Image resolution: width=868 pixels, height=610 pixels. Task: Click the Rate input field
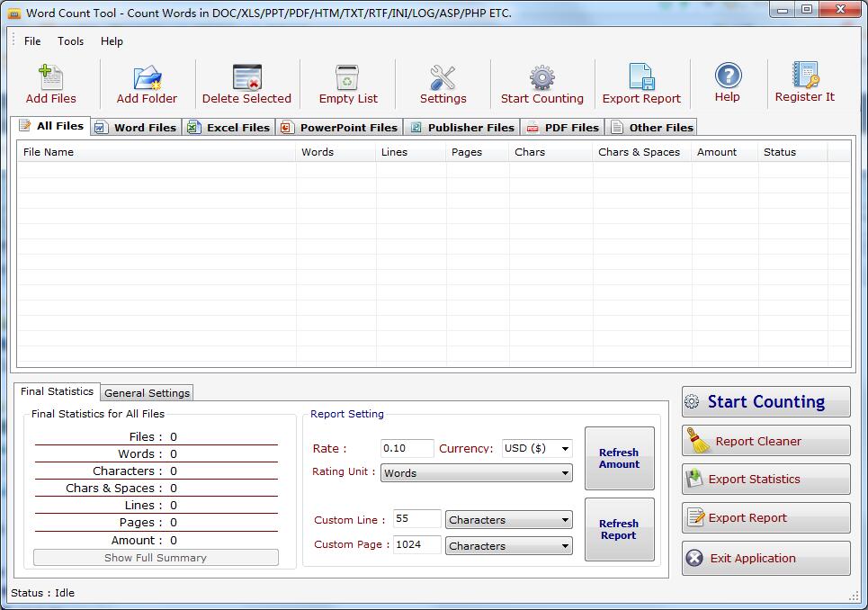[406, 448]
